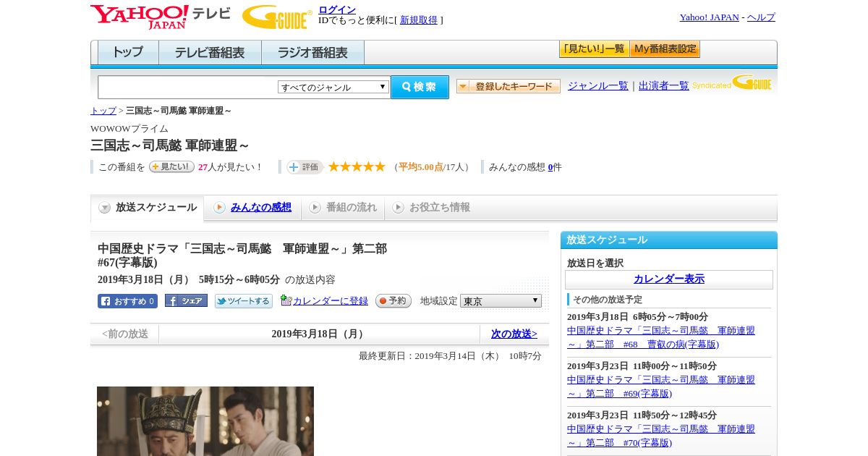Click the calendar icon beside カレンダーに登録
Viewport: 868px width, 456px height.
tap(286, 300)
